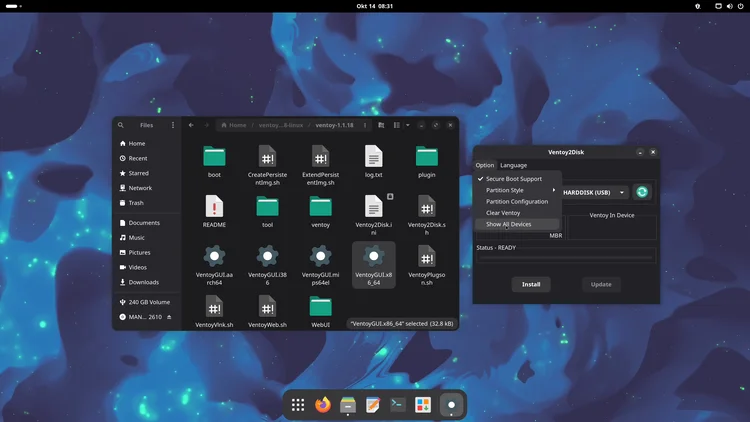Open Network in the Files sidebar
The image size is (750, 422).
tap(147, 188)
